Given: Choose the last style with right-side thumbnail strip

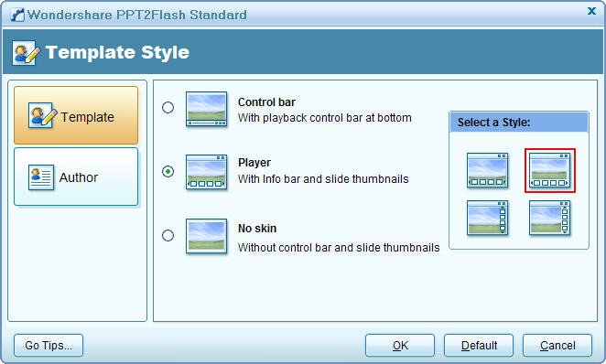Looking at the screenshot, I should [x=550, y=218].
